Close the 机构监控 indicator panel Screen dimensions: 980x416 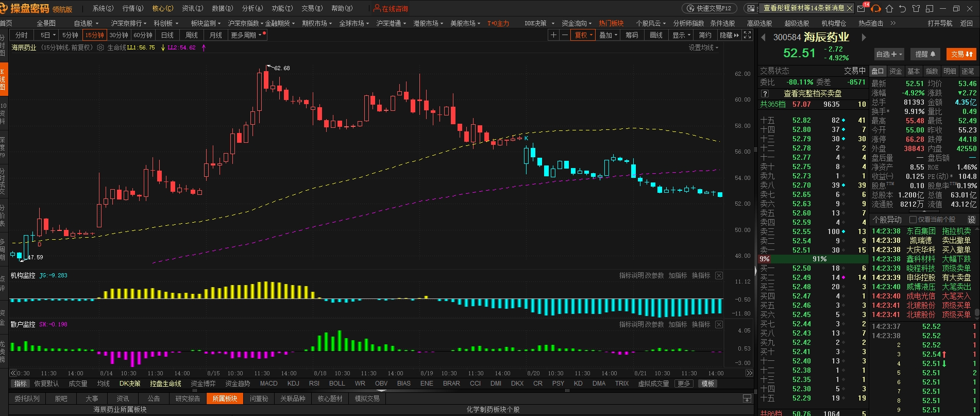tap(719, 276)
